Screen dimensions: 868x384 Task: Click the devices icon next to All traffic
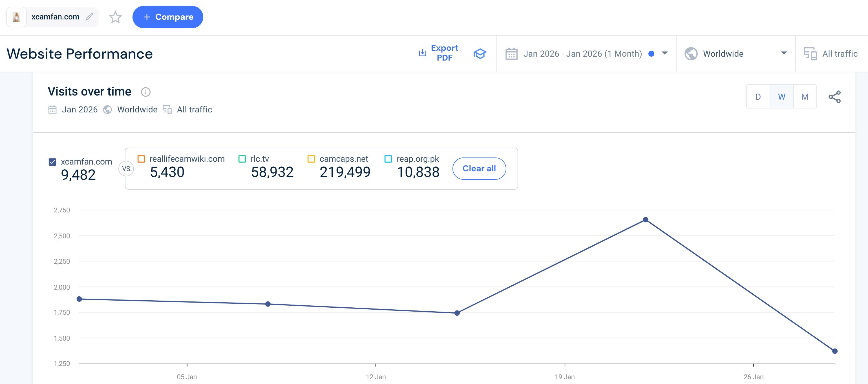coord(810,54)
